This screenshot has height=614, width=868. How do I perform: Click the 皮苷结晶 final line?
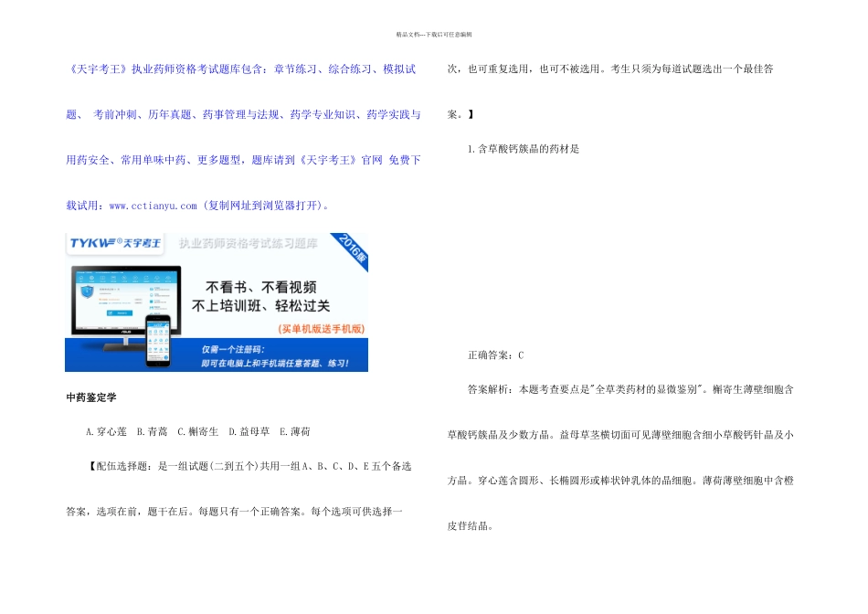[x=470, y=526]
